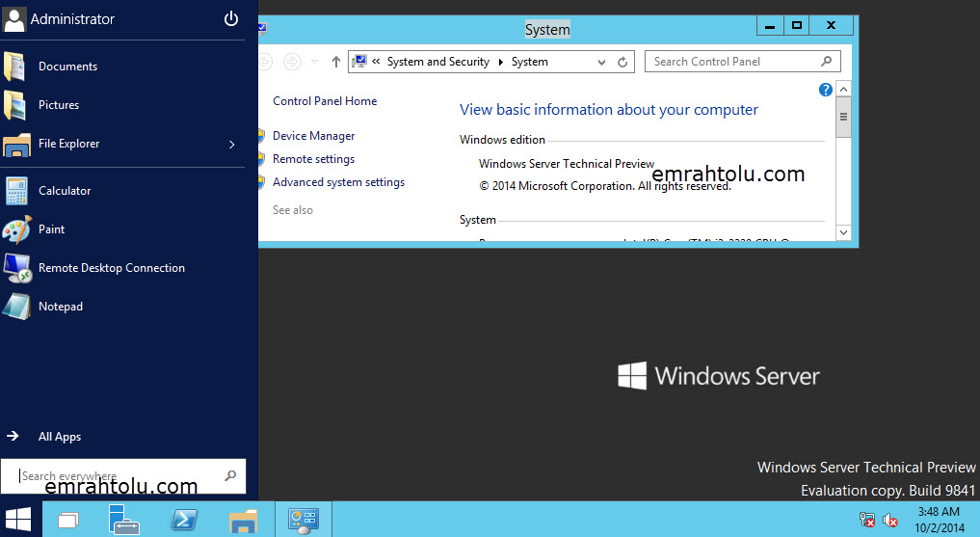
Task: Click the magnifier icon in Start search
Action: click(230, 475)
